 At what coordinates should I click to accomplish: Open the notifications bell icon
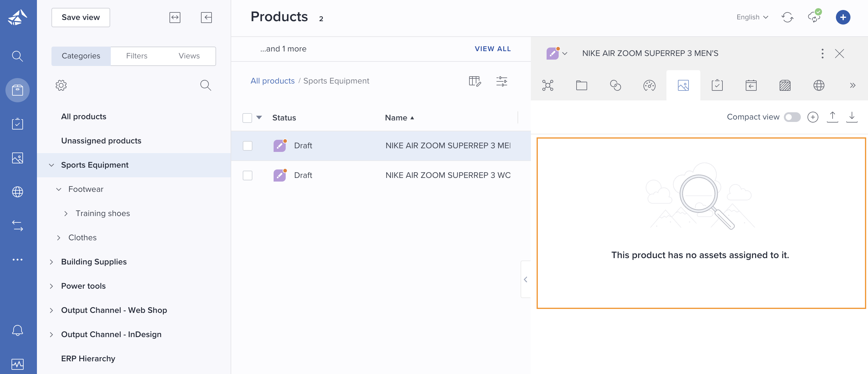click(x=18, y=330)
